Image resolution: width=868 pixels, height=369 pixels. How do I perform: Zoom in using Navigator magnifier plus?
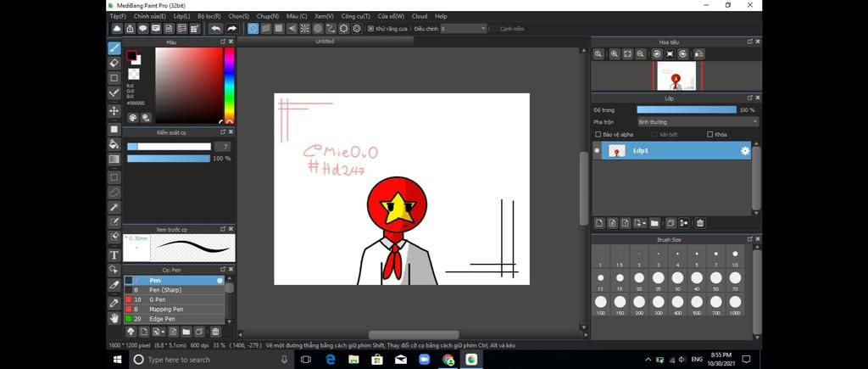[x=615, y=53]
